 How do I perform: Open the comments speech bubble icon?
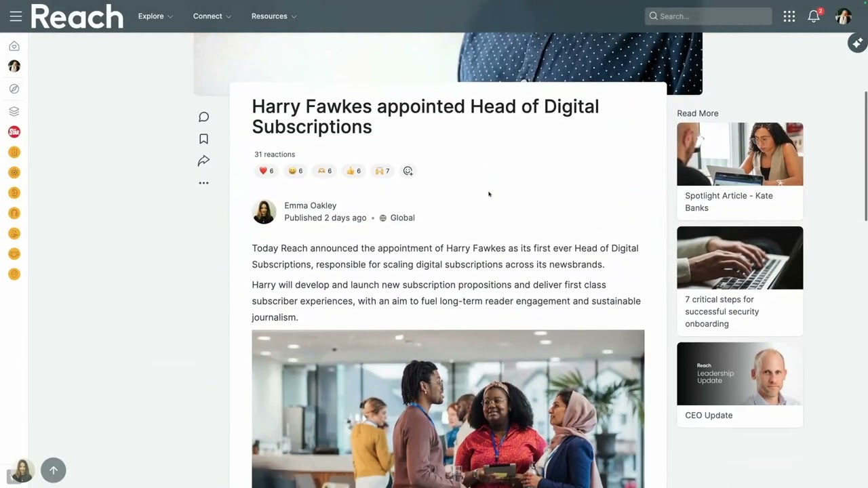[203, 117]
